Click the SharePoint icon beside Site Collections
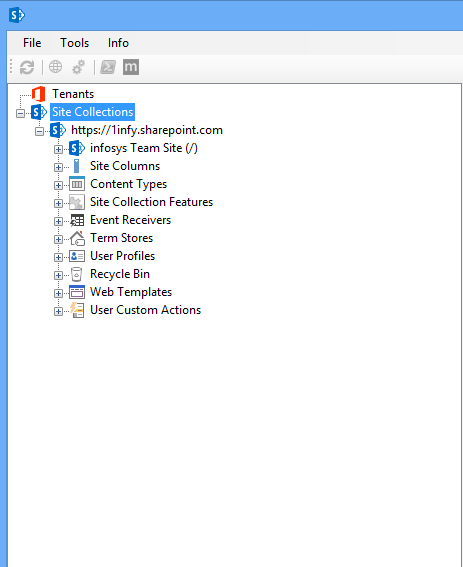The height and width of the screenshot is (567, 463). pyautogui.click(x=39, y=112)
